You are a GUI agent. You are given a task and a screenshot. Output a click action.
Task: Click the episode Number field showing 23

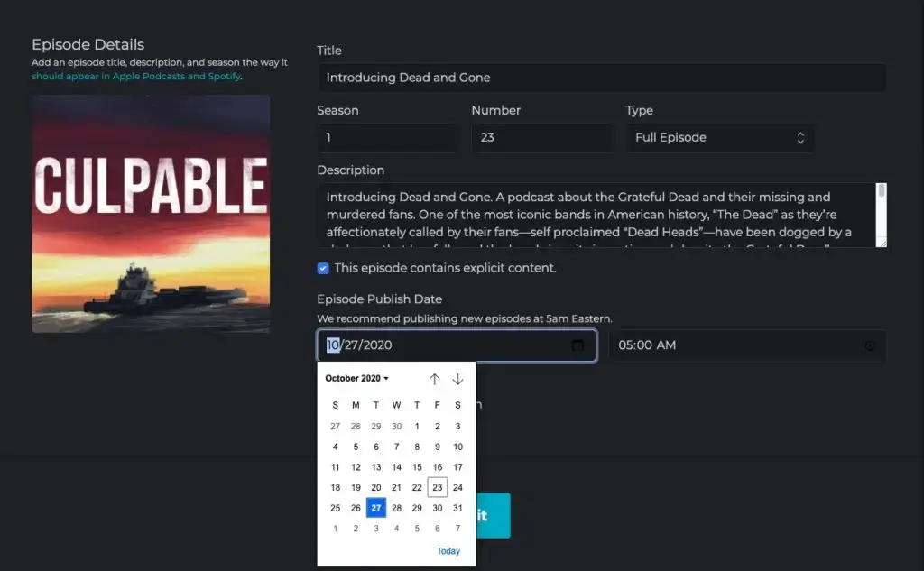pos(542,138)
